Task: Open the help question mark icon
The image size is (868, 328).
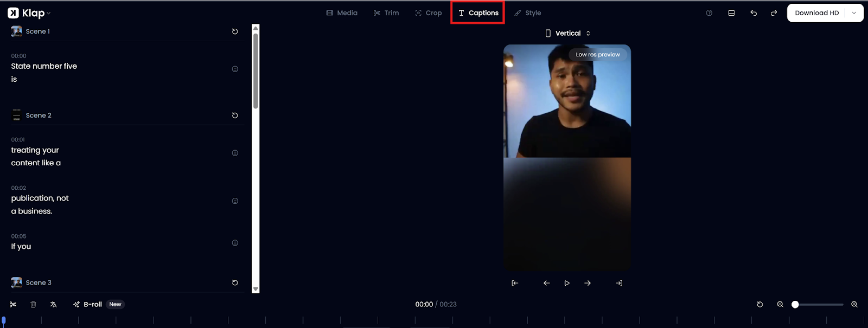Action: tap(709, 13)
